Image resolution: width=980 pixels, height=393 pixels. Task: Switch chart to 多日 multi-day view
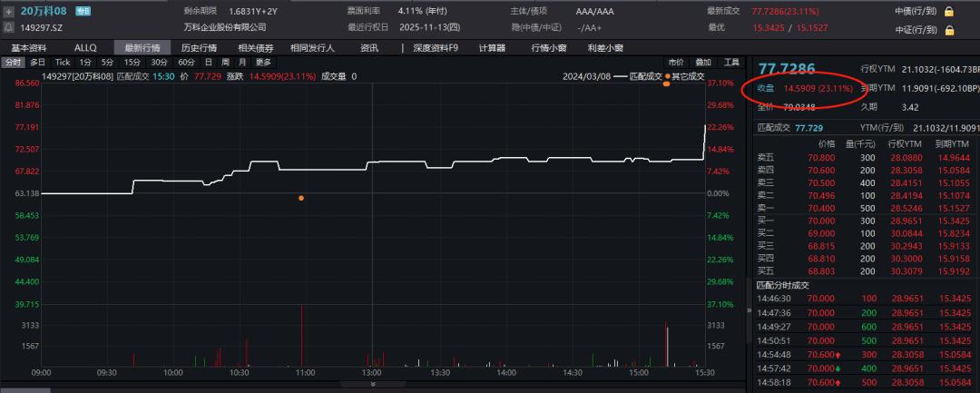coord(37,62)
